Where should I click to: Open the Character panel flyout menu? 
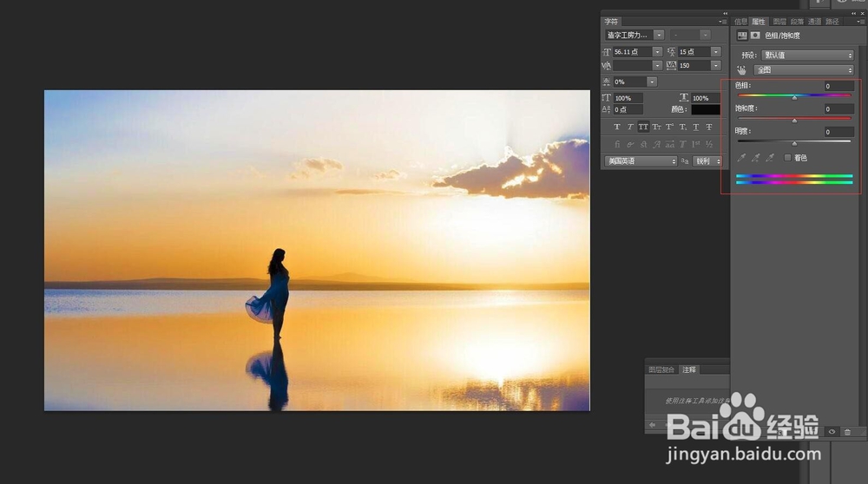click(x=722, y=22)
